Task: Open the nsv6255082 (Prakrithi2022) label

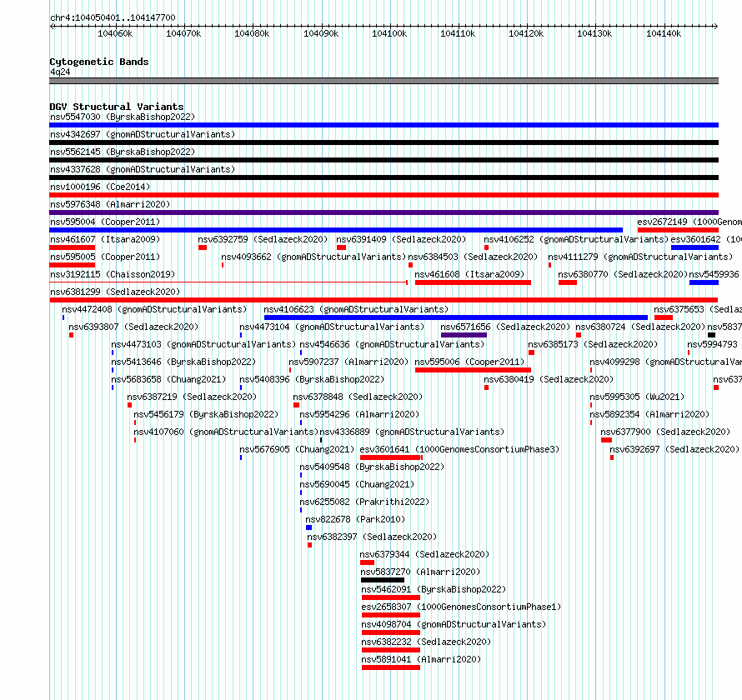Action: (364, 502)
